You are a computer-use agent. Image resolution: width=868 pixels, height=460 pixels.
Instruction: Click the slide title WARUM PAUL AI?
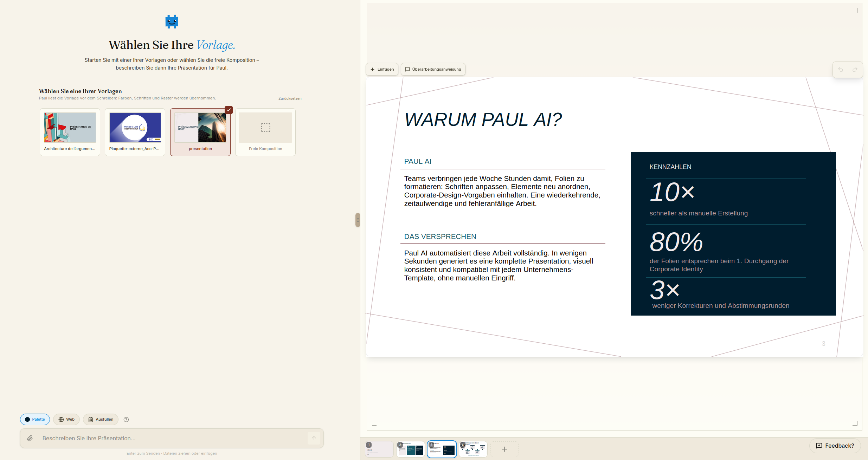[x=483, y=119]
